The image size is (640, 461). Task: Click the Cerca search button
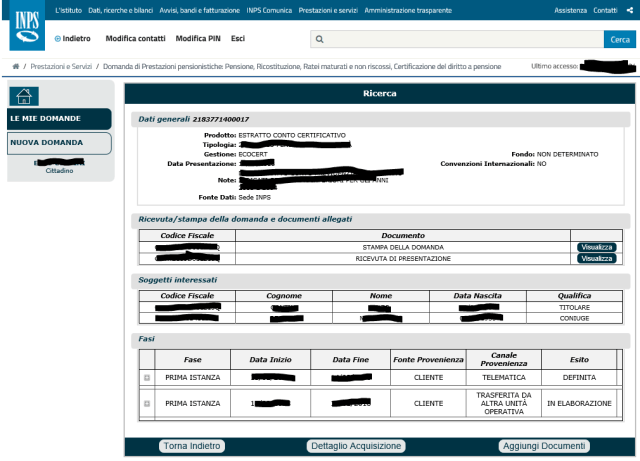(x=619, y=40)
